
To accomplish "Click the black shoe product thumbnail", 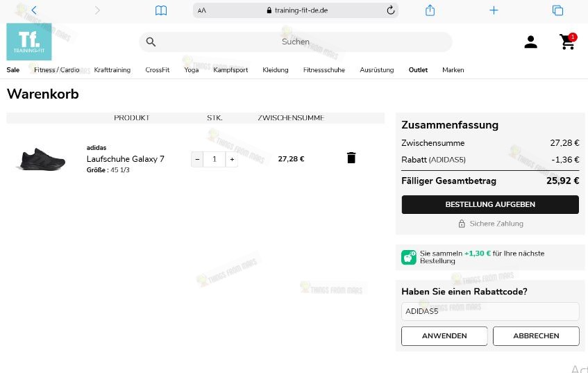I will [41, 159].
